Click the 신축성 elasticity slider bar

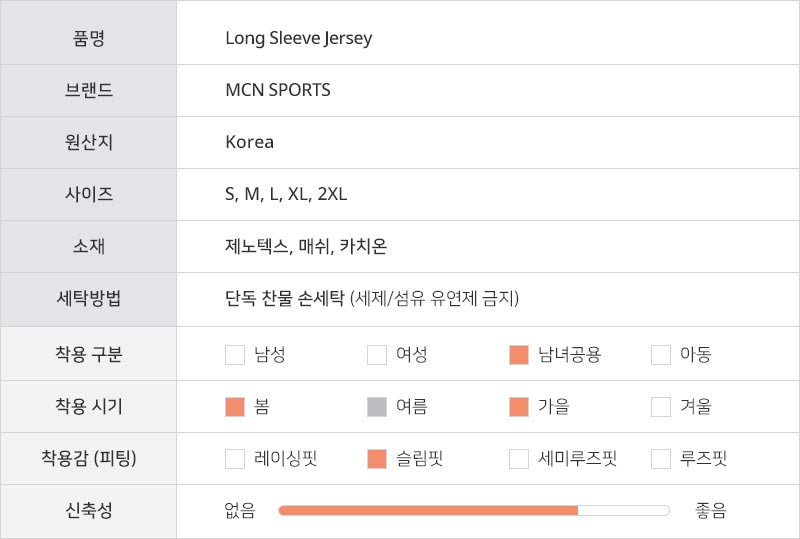(473, 511)
